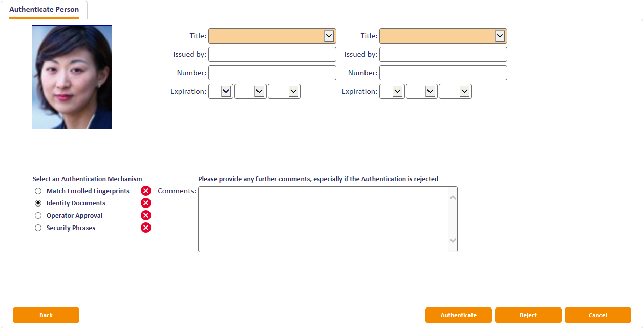Viewport: 644px width, 329px height.
Task: Click the person's photo thumbnail
Action: coord(72,77)
